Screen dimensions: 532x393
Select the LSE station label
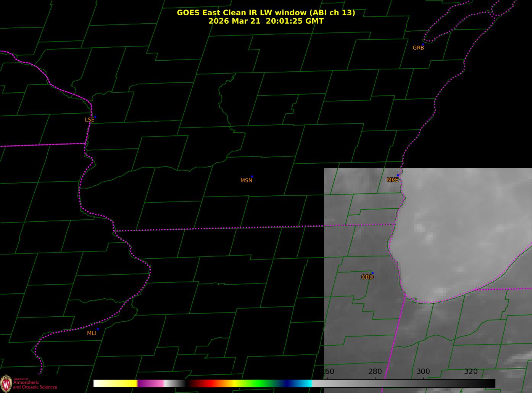pos(89,120)
